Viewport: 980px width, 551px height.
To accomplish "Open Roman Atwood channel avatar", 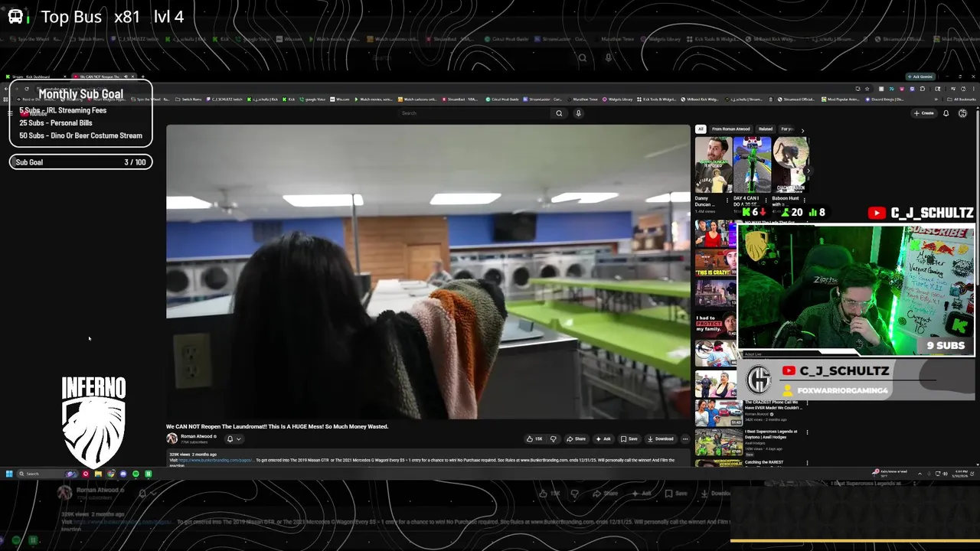I will pyautogui.click(x=172, y=439).
